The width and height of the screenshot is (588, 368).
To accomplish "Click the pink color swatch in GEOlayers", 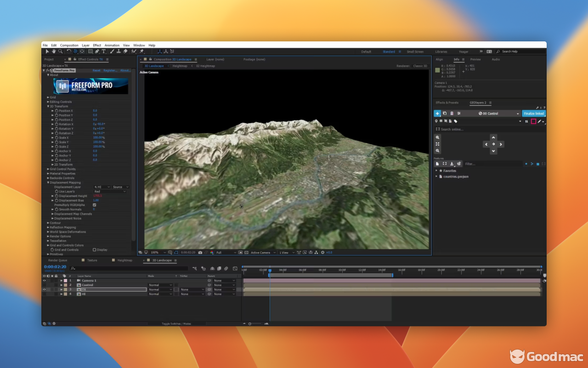I will (533, 121).
